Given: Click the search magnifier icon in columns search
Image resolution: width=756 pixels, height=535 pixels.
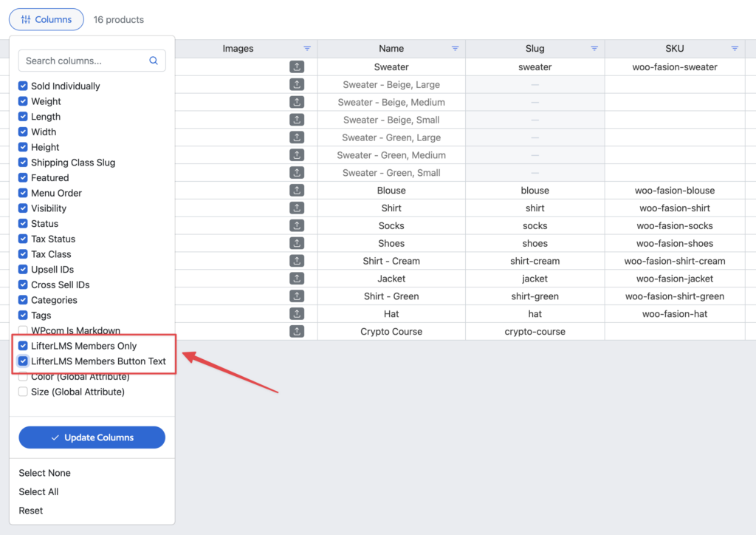Looking at the screenshot, I should (x=154, y=61).
